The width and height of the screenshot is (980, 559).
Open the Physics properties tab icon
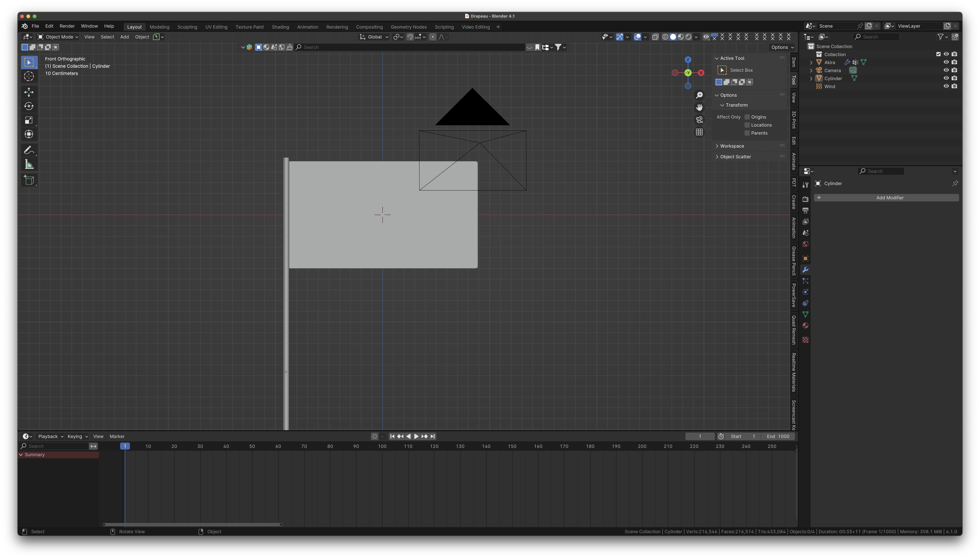tap(805, 292)
